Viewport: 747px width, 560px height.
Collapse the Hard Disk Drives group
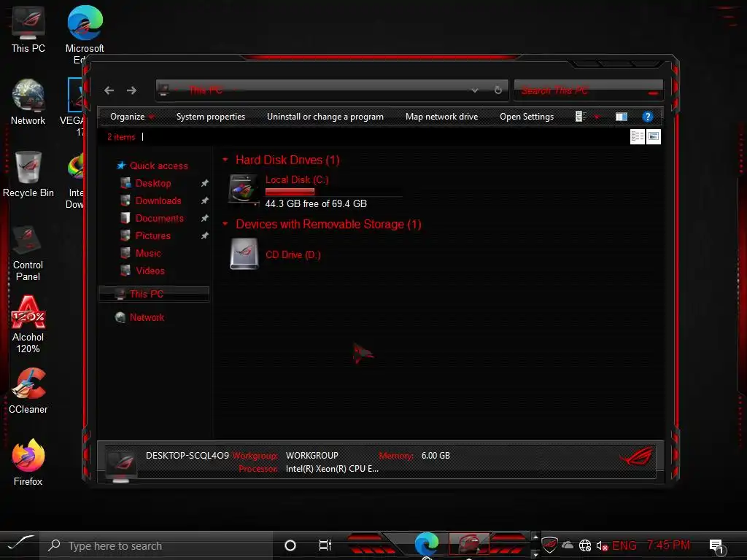click(x=225, y=160)
